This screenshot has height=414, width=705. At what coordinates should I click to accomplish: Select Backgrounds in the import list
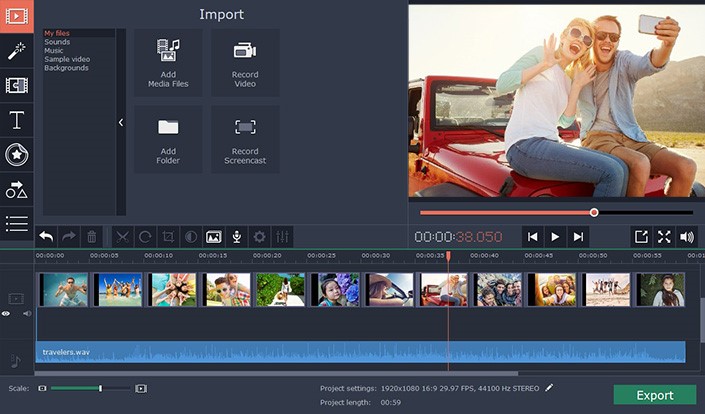point(66,68)
